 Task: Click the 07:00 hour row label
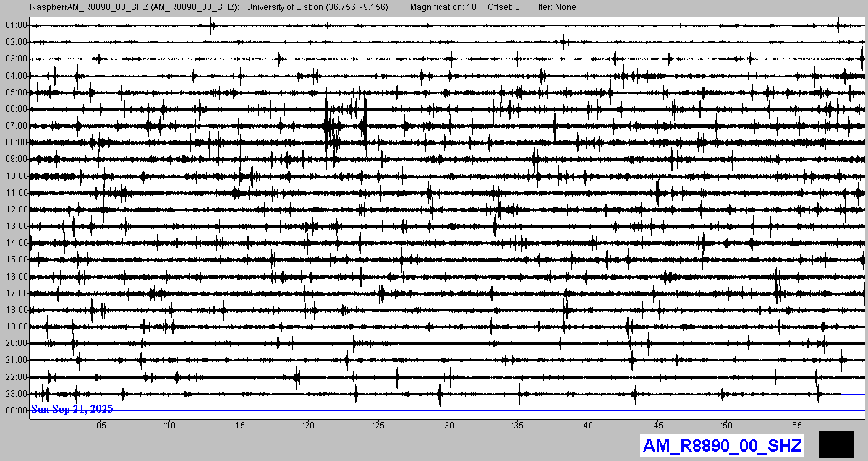tap(16, 126)
